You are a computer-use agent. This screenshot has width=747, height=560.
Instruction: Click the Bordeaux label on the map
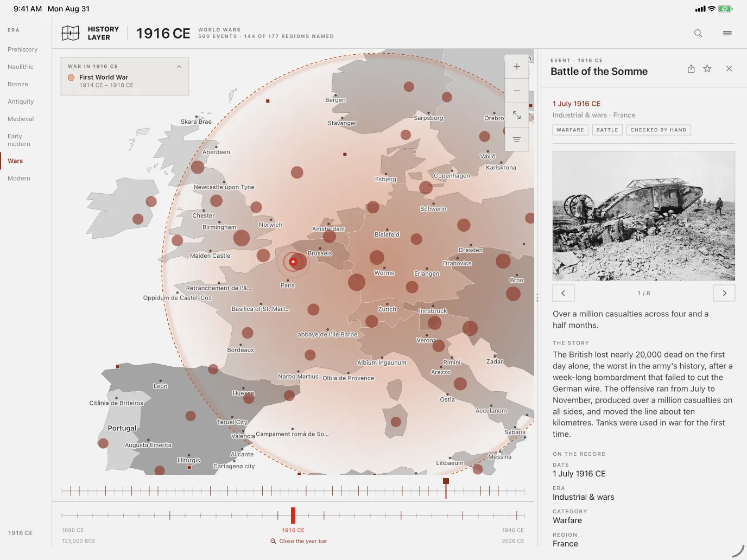point(240,350)
